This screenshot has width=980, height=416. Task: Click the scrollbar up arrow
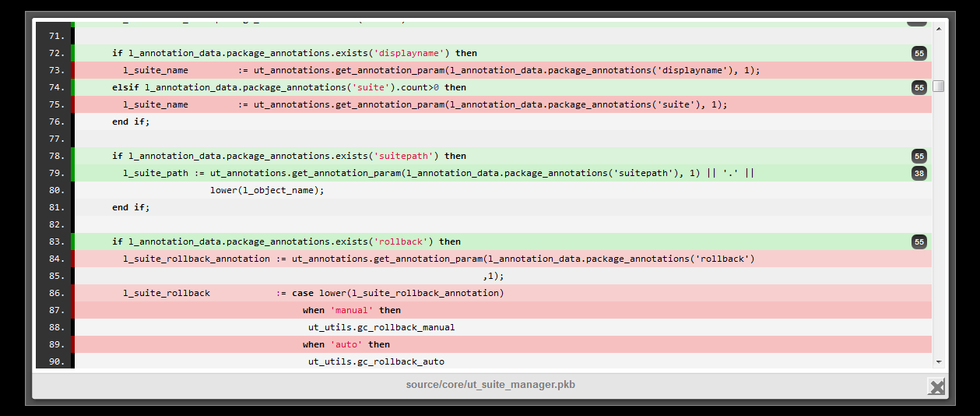coord(938,29)
